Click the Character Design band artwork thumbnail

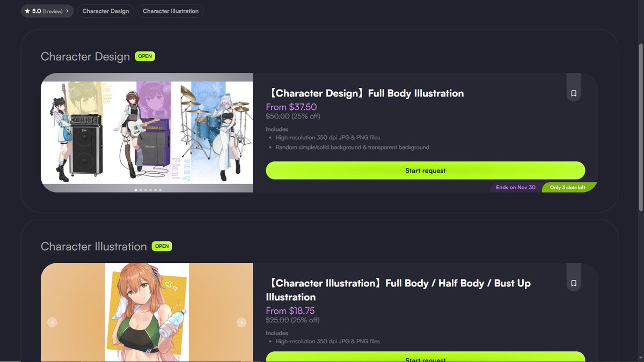(147, 132)
